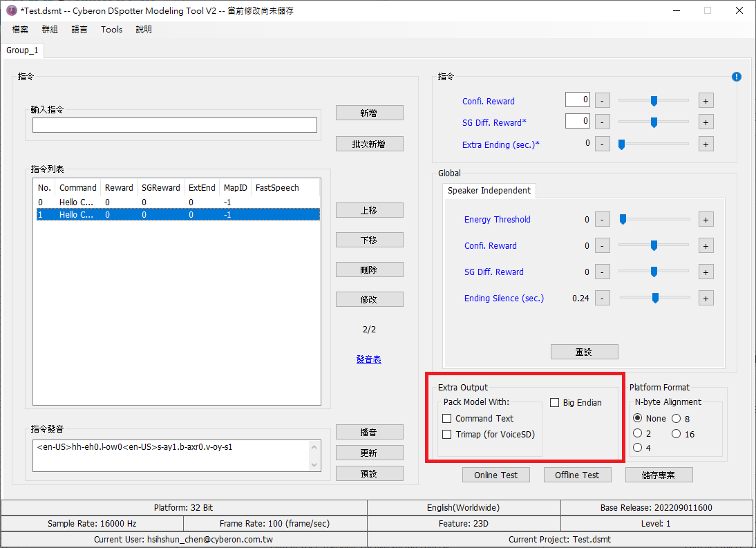Increase Extra Ending (sec.) with plus button
The image size is (756, 548).
click(706, 144)
